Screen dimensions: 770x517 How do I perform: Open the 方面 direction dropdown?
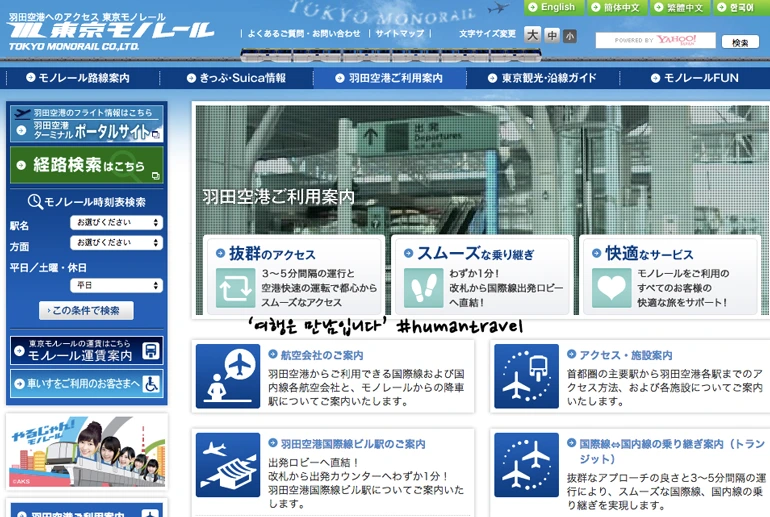[x=116, y=243]
